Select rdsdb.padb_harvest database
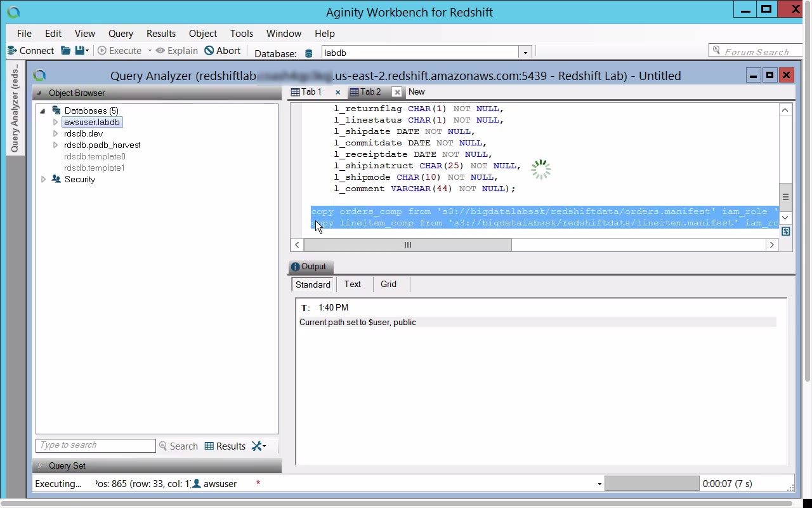Screen dimensions: 812x508 [x=102, y=145]
